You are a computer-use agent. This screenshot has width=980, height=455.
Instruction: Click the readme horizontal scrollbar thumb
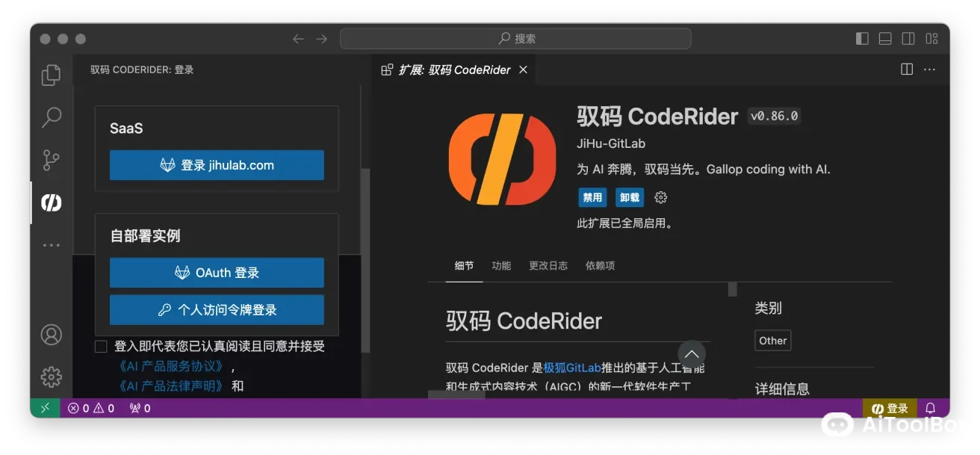(x=456, y=394)
